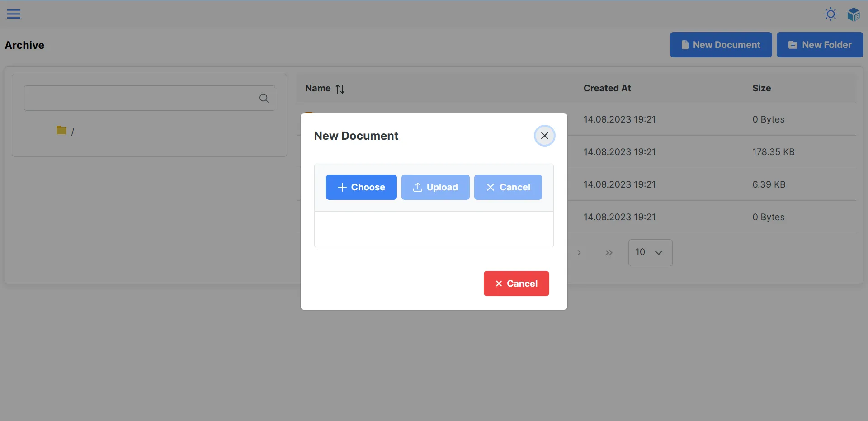Close the New Document dialog
The width and height of the screenshot is (868, 421).
pyautogui.click(x=544, y=136)
